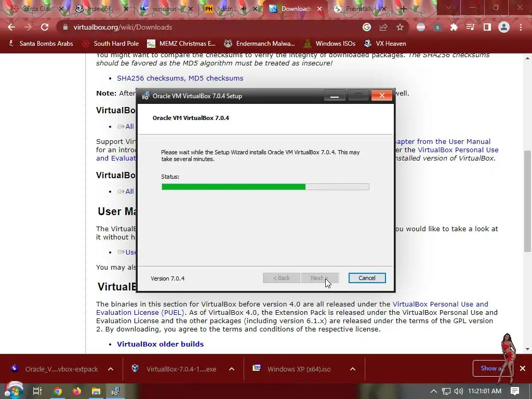
Task: View site info via padlock icon
Action: click(65, 27)
